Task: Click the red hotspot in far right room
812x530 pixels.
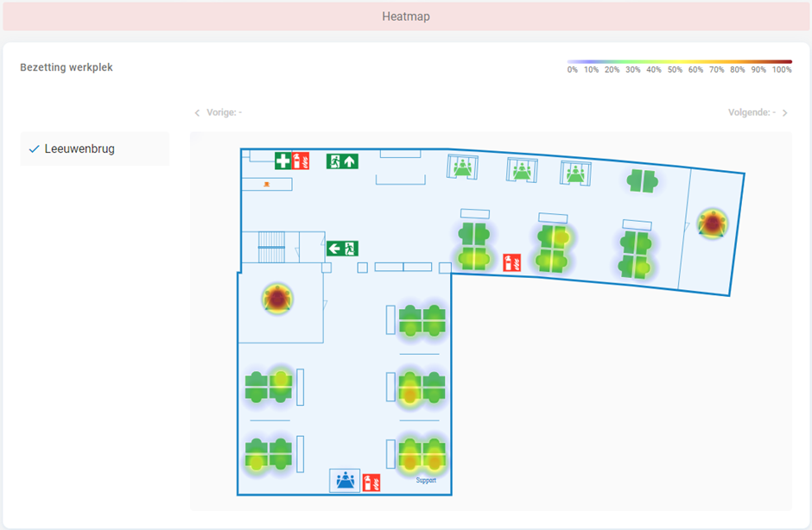Action: [712, 224]
